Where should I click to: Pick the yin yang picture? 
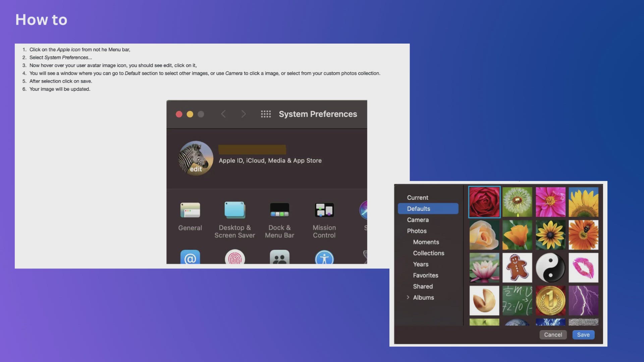550,268
